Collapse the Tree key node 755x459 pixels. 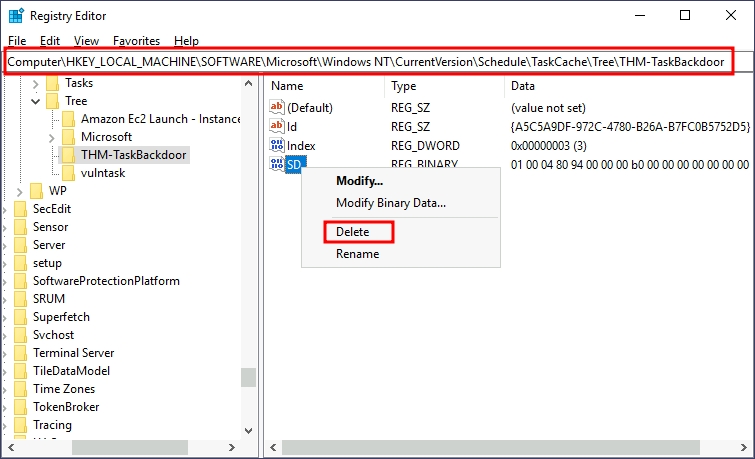[x=36, y=101]
